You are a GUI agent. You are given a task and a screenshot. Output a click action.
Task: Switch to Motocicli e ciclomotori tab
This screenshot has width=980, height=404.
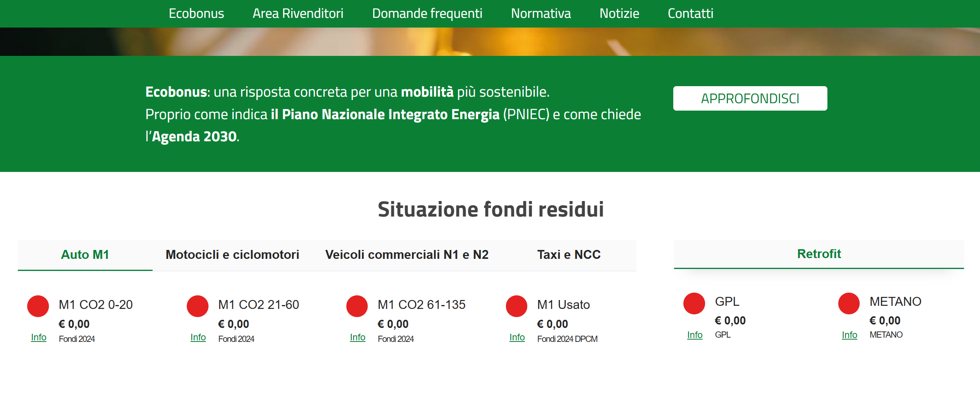[232, 255]
